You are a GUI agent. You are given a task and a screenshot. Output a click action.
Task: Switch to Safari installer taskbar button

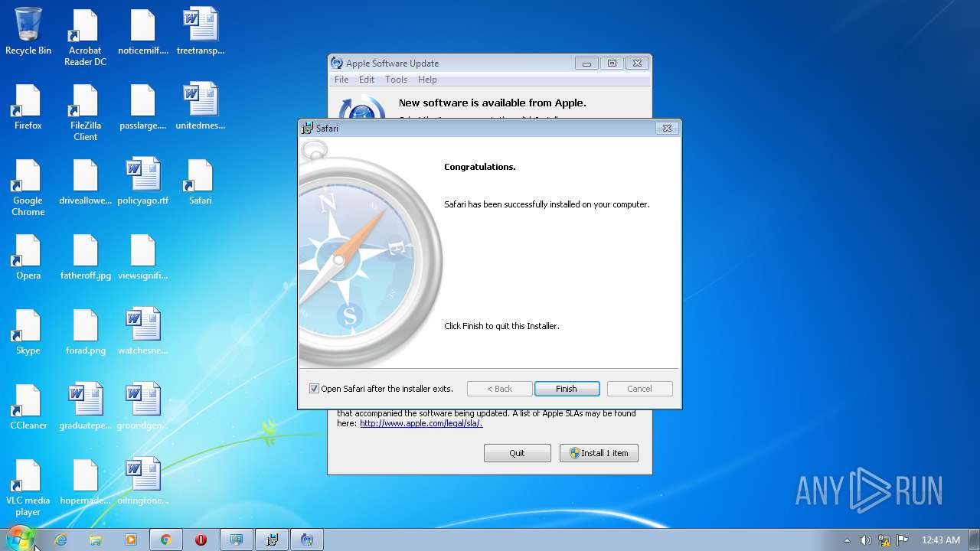272,540
